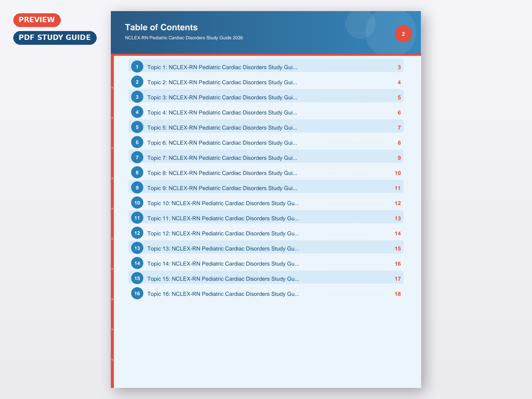532x399 pixels.
Task: Click the numbered circle 2 icon
Action: pos(137,82)
